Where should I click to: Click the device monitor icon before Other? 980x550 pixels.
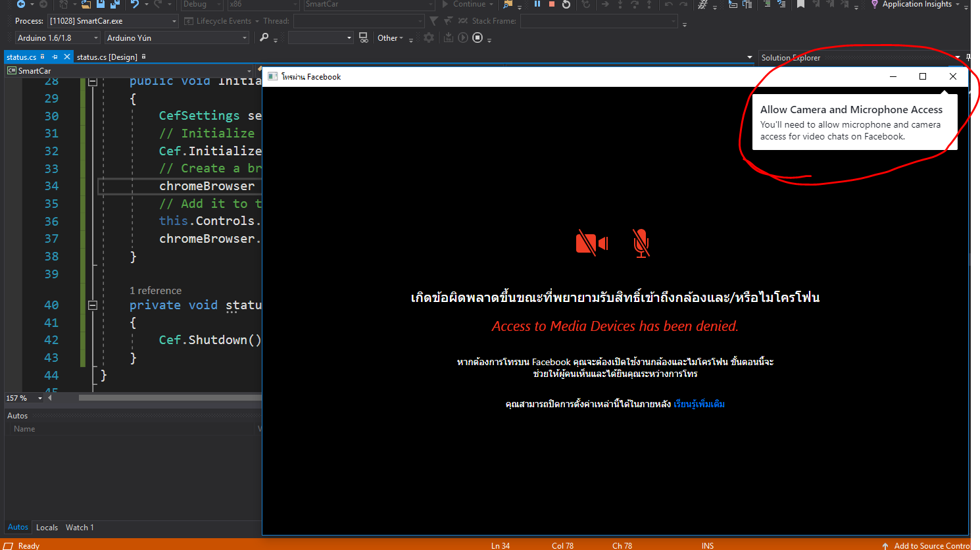point(363,37)
